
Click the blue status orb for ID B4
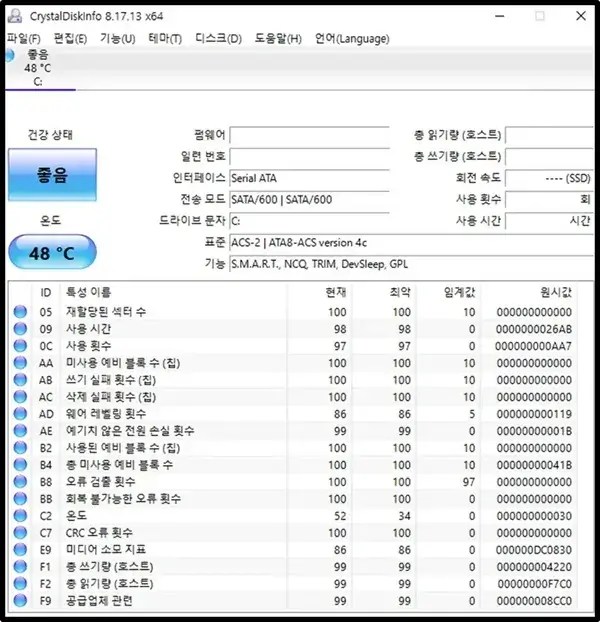(x=20, y=465)
